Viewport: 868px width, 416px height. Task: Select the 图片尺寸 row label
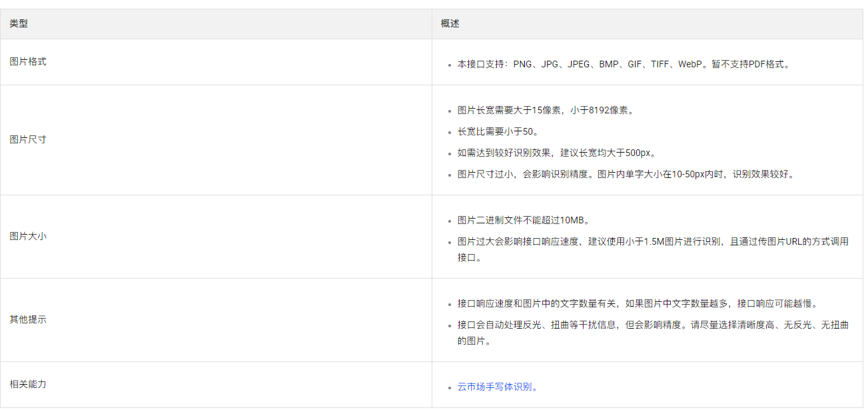tap(28, 140)
